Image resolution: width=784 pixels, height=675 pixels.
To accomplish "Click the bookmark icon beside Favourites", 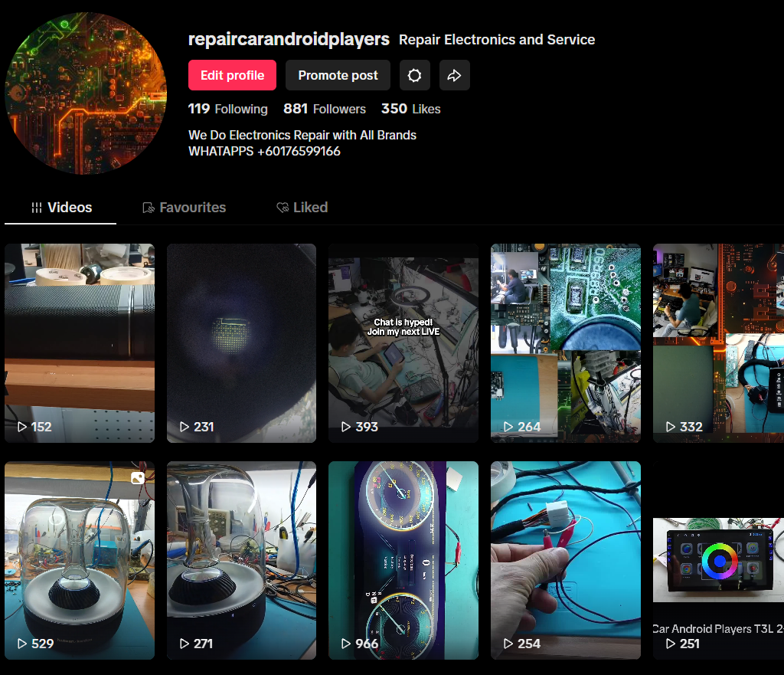I will click(149, 208).
